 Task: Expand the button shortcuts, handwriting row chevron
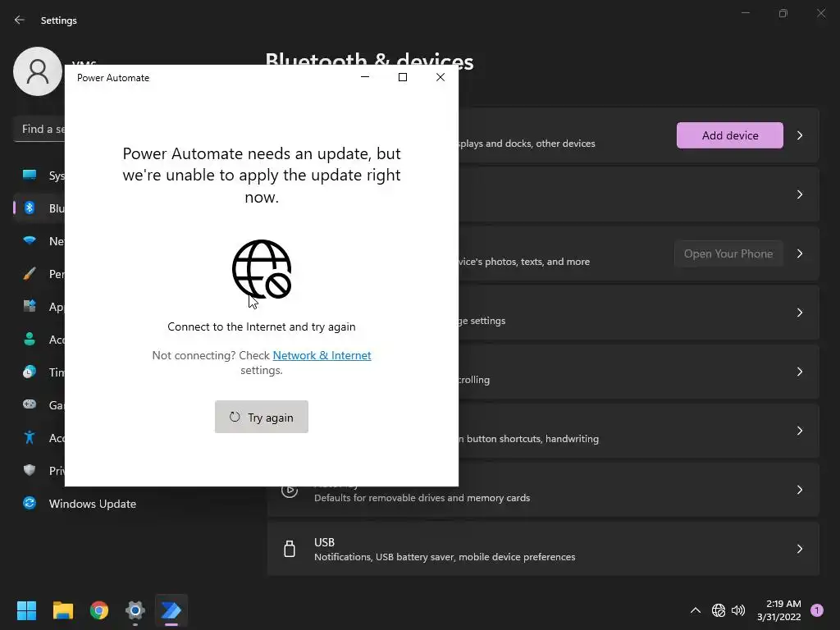pos(799,431)
